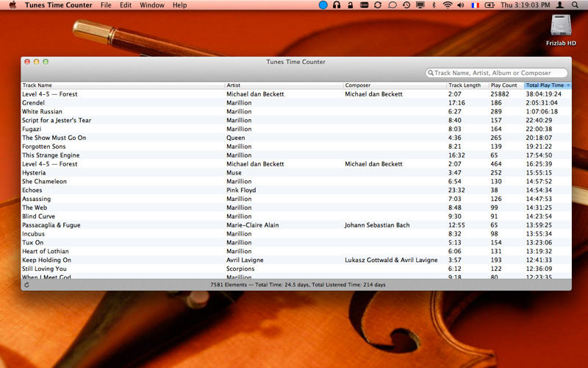Sort by Track Length column header

(x=467, y=85)
